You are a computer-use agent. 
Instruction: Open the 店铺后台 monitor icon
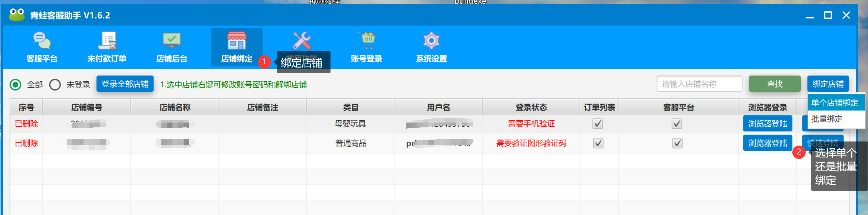click(x=172, y=40)
